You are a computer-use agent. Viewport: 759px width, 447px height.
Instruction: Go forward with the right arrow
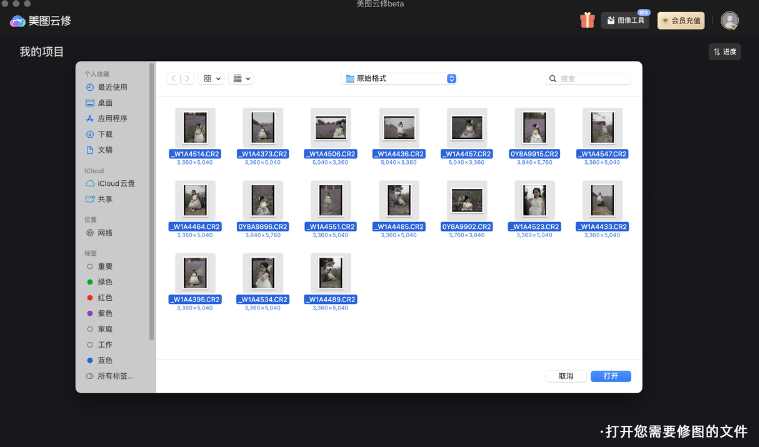187,78
